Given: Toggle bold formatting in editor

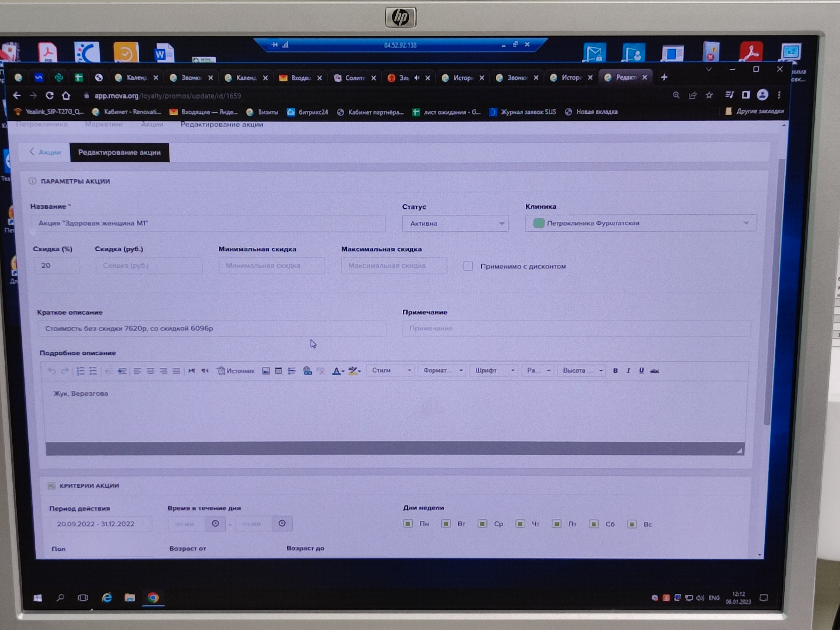Looking at the screenshot, I should 615,371.
